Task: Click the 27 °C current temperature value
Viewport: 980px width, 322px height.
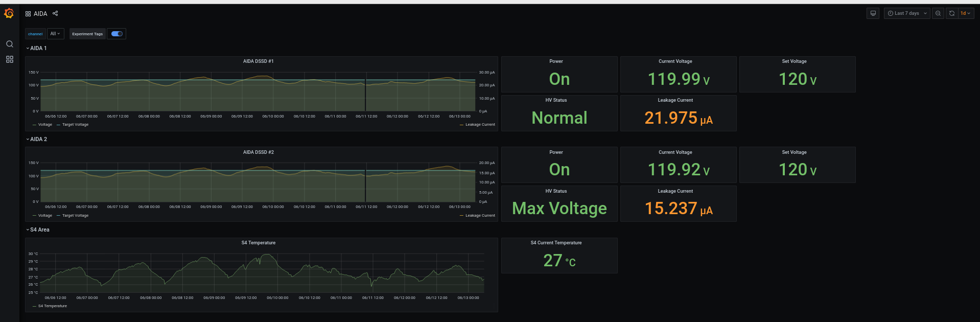Action: (559, 261)
